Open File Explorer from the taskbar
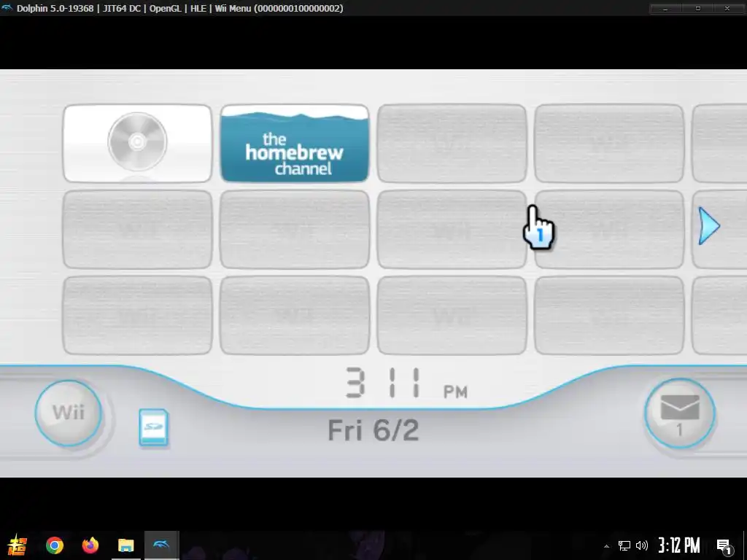 pos(125,545)
